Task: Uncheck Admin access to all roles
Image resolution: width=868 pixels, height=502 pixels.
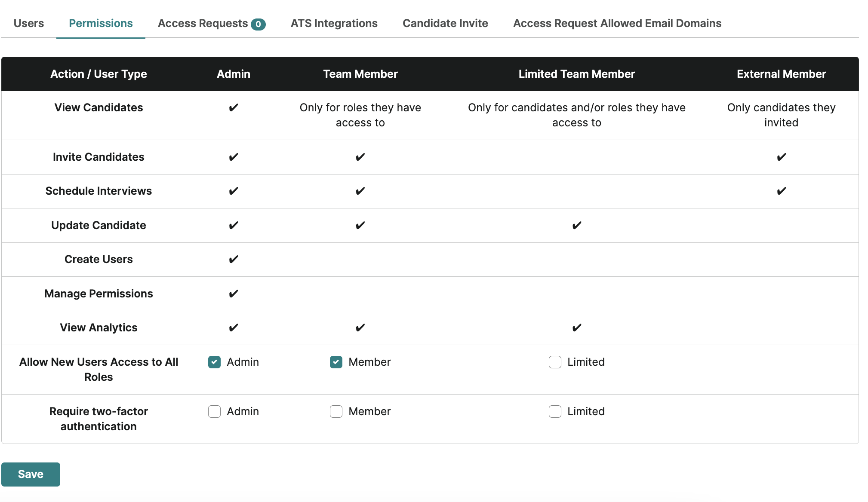Action: [x=214, y=362]
